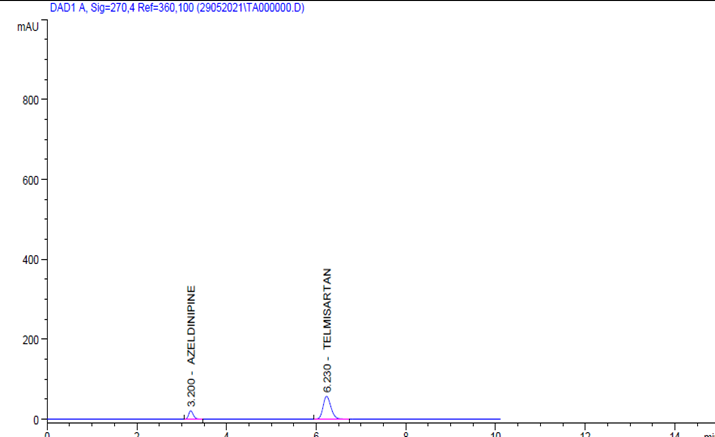
Task: Click the integration start tick before Telmisartan peak
Action: tap(314, 417)
